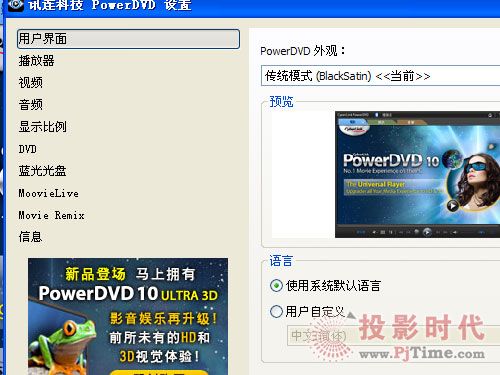Click the PowerDVD 外观 label text

point(303,51)
